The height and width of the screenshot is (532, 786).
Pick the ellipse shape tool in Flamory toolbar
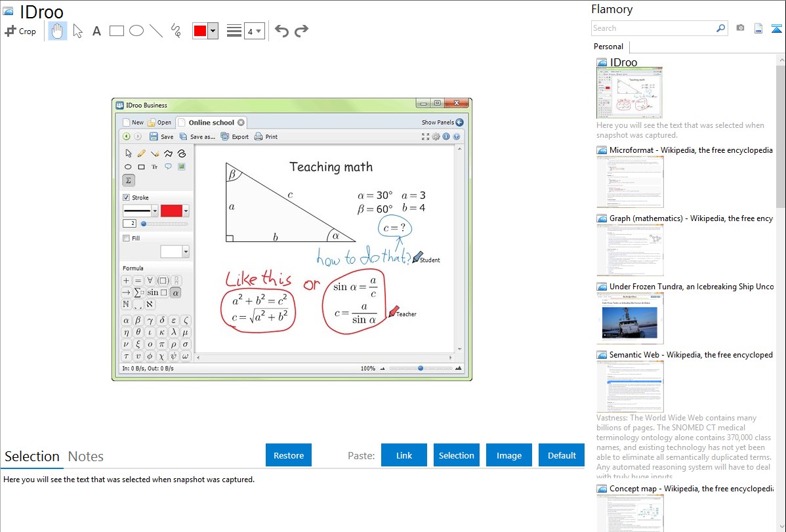[x=136, y=31]
